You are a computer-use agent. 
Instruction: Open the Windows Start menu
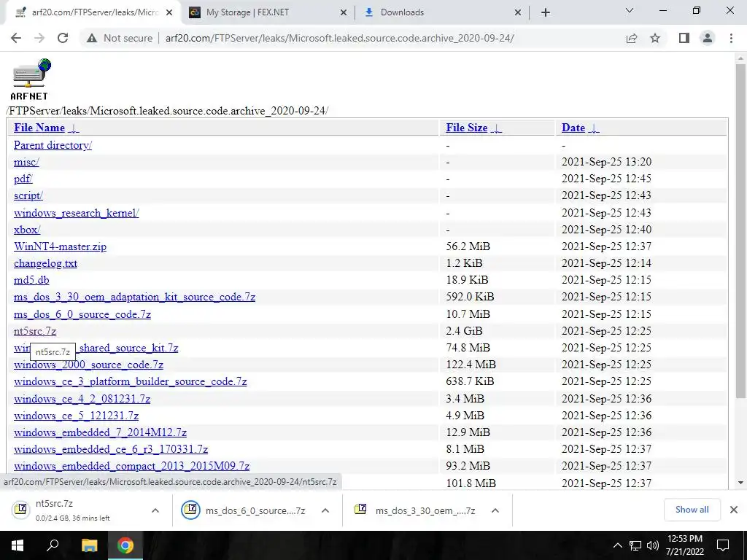(x=18, y=545)
